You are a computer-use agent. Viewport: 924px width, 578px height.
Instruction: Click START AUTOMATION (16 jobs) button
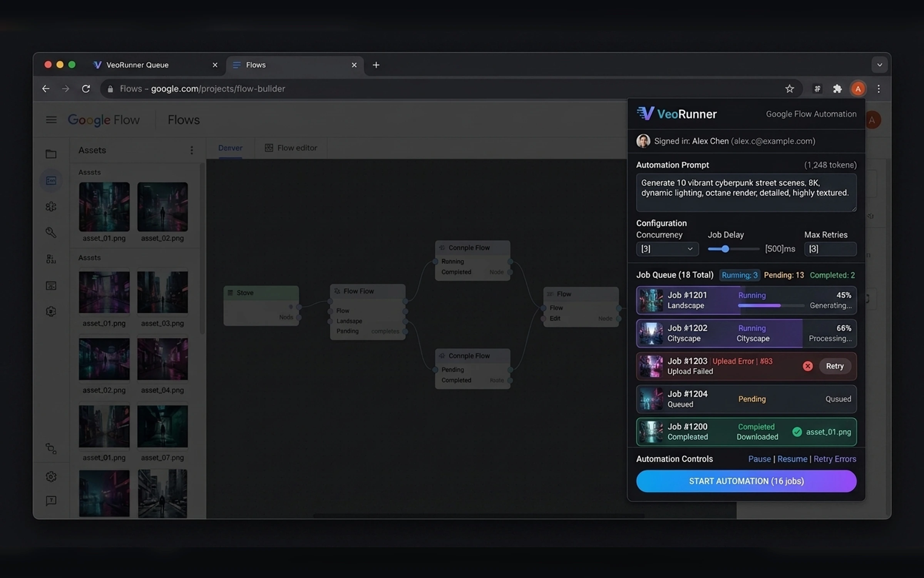pos(746,481)
